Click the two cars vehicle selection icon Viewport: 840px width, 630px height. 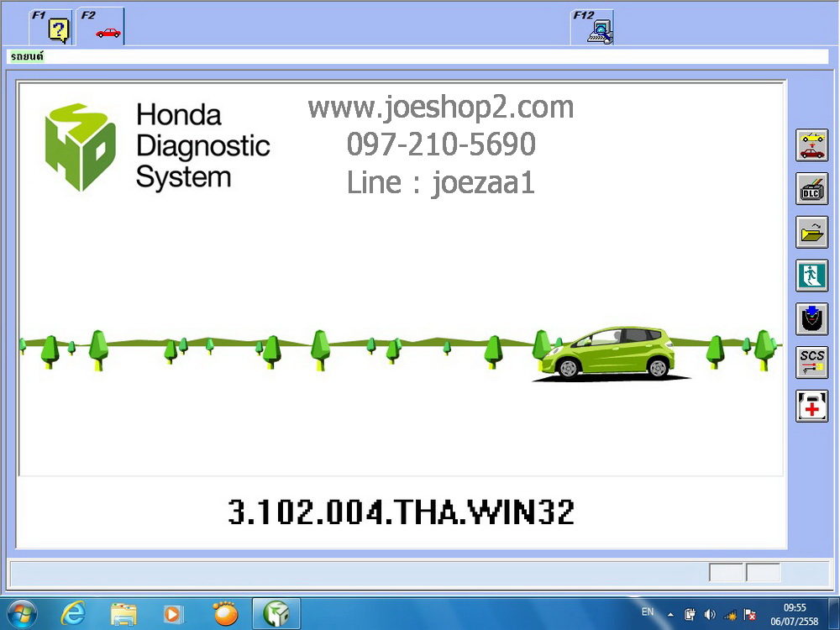coord(811,145)
